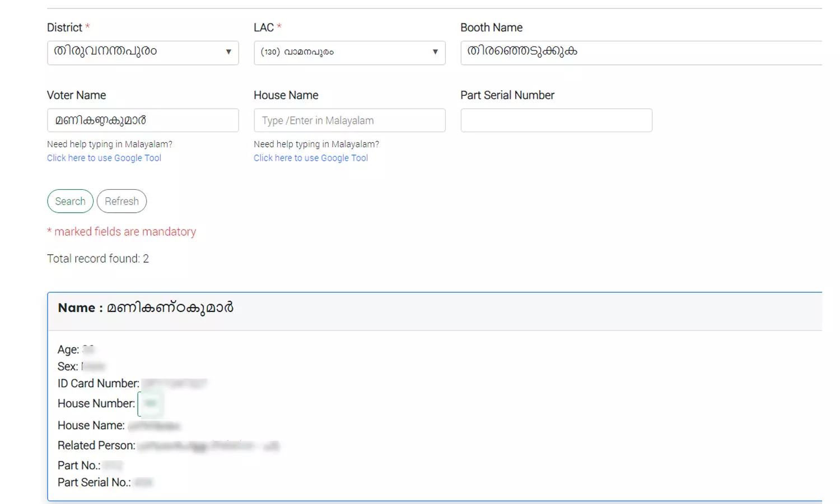Image resolution: width=840 pixels, height=504 pixels.
Task: Click the District field label
Action: coord(64,27)
